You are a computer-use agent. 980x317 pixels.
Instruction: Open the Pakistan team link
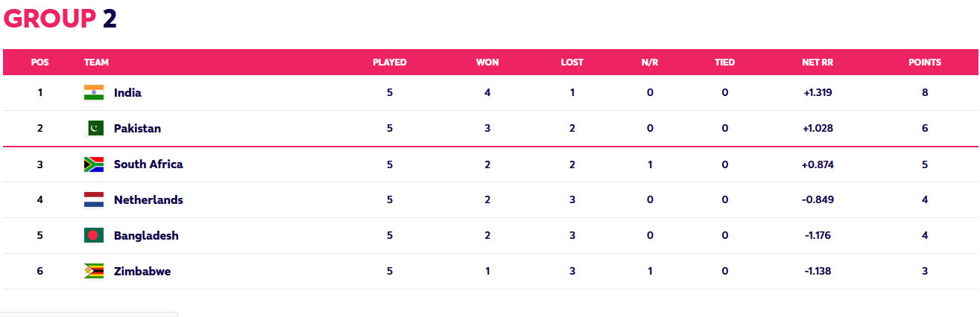[137, 129]
